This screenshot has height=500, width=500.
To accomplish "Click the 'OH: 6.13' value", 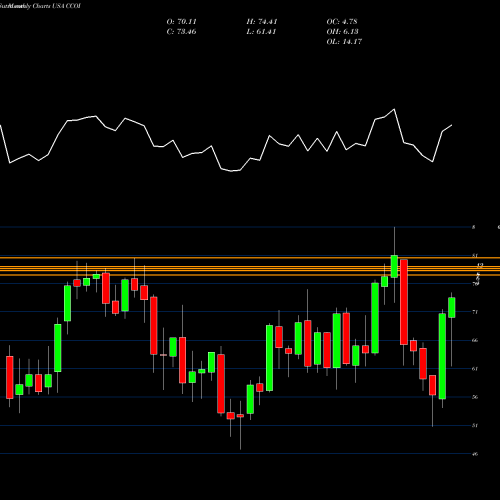I will pyautogui.click(x=342, y=32).
